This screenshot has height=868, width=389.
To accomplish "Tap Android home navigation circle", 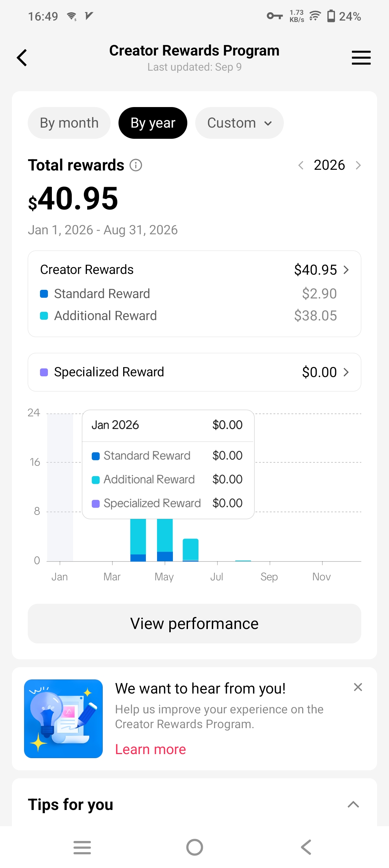I will tap(194, 847).
